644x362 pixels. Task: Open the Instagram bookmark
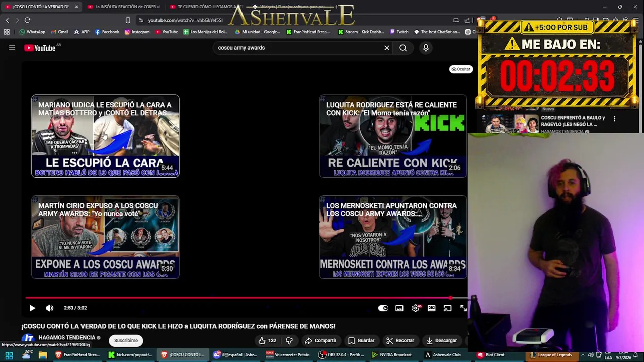click(x=137, y=32)
